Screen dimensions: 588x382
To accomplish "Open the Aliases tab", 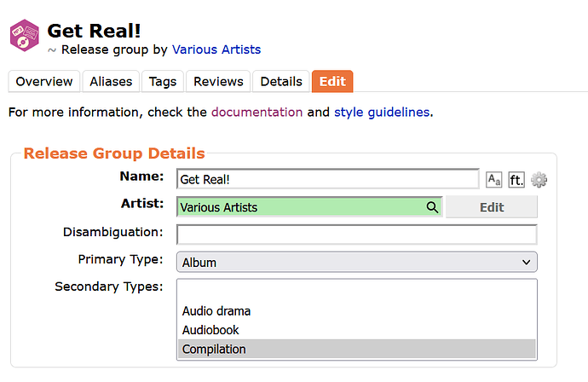I will tap(112, 82).
